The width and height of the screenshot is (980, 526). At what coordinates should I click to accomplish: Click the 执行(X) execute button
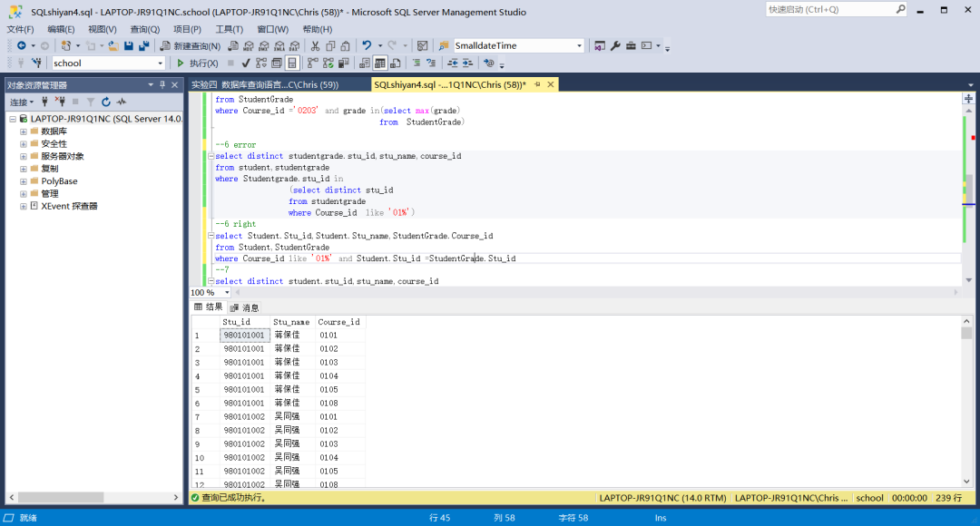197,63
